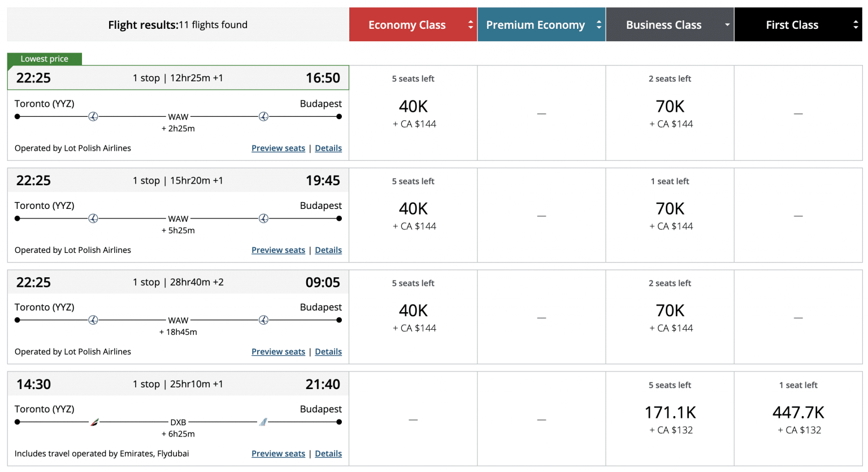This screenshot has width=868, height=472.
Task: Click the airplane stop icon near WAW on first flight
Action: coord(93,116)
